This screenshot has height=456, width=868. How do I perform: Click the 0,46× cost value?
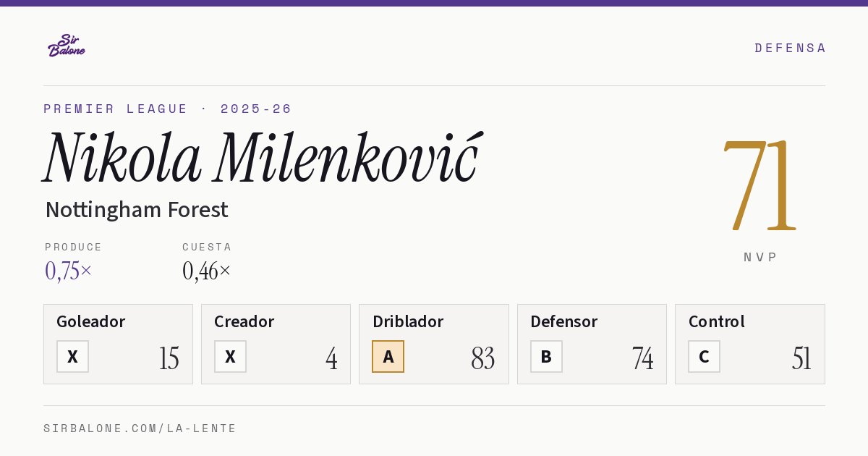click(x=207, y=271)
